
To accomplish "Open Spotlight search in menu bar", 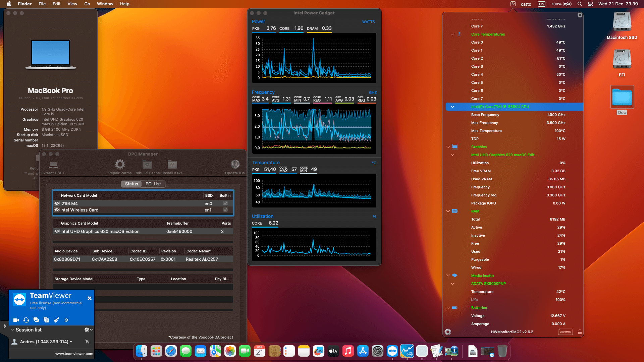I will pyautogui.click(x=580, y=4).
